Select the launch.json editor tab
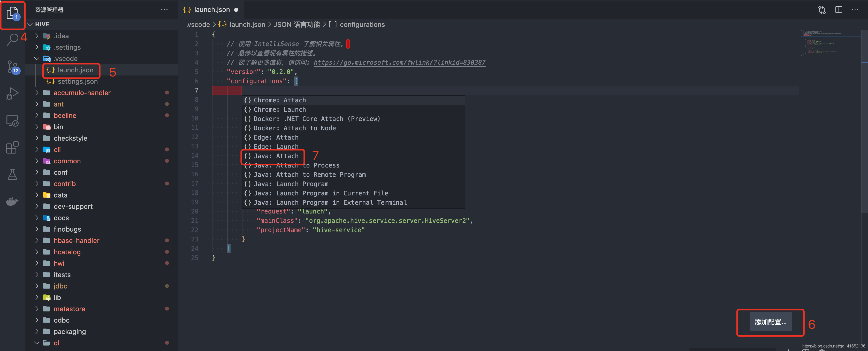 [x=211, y=9]
